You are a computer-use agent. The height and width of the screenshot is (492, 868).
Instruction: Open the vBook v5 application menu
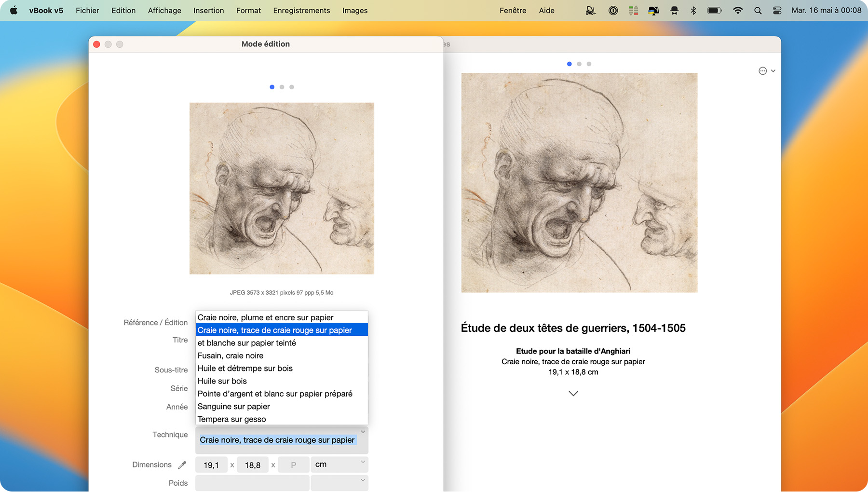[x=46, y=11]
